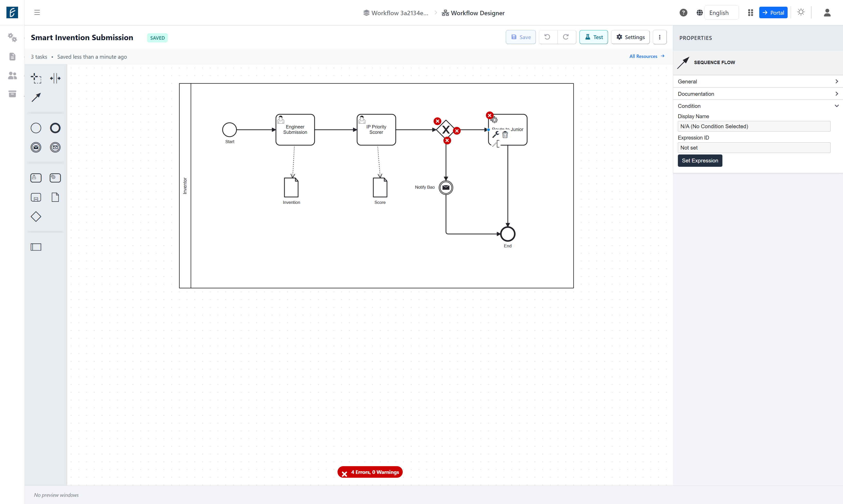Expand the General properties section

pos(758,82)
